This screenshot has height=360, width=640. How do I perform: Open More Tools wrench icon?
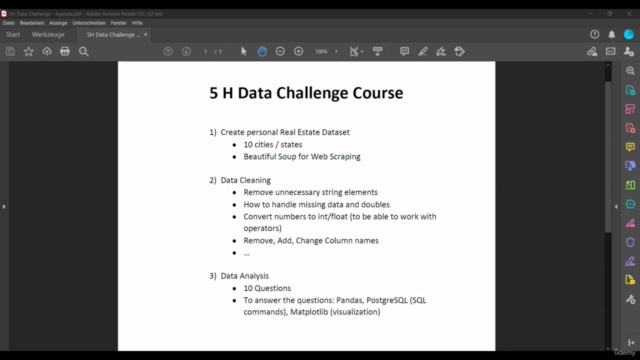point(630,299)
